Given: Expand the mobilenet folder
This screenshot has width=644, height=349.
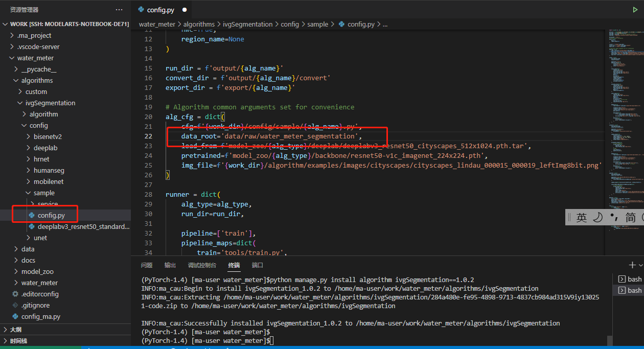Looking at the screenshot, I should pos(65,181).
